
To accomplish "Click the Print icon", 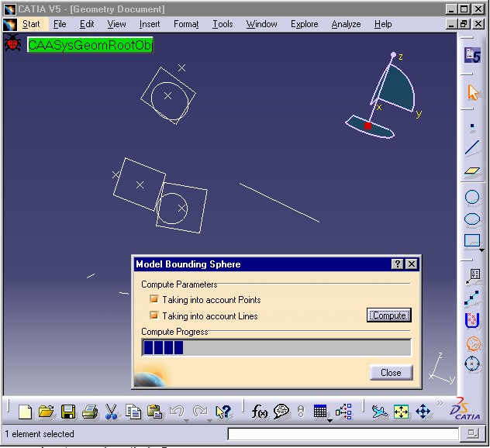I will click(x=89, y=412).
